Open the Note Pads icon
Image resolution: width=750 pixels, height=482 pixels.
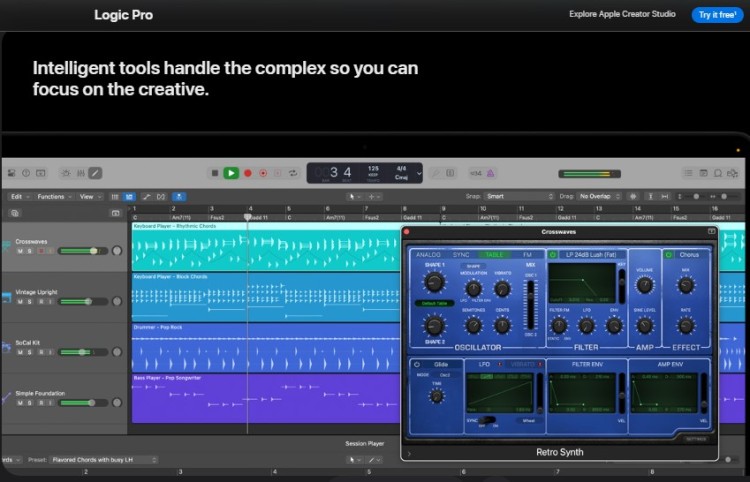[x=703, y=173]
